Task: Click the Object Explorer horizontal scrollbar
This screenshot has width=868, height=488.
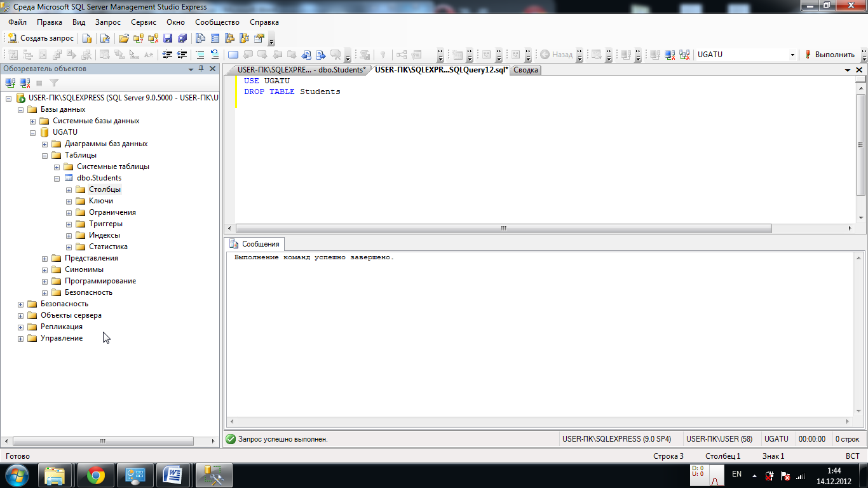Action: pyautogui.click(x=103, y=441)
